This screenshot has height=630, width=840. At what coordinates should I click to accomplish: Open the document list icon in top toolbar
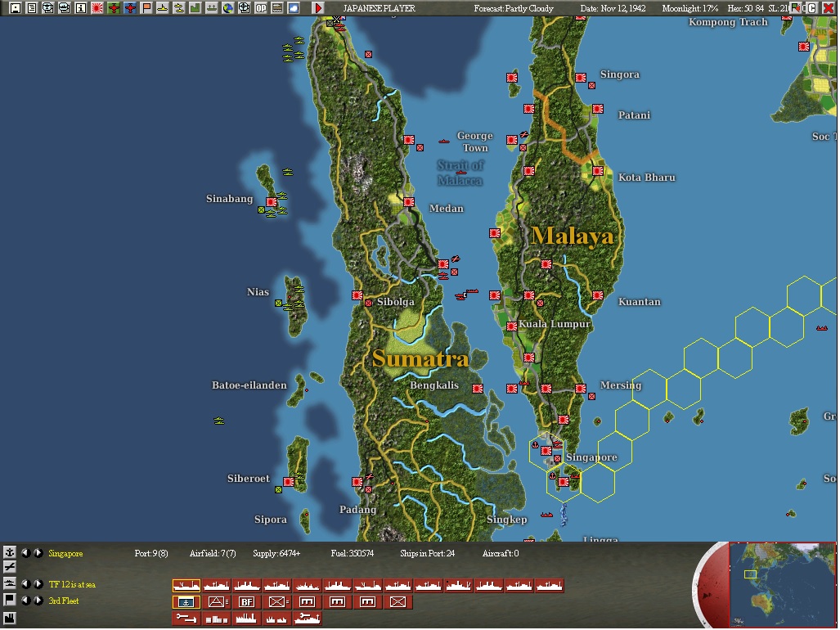click(x=32, y=8)
